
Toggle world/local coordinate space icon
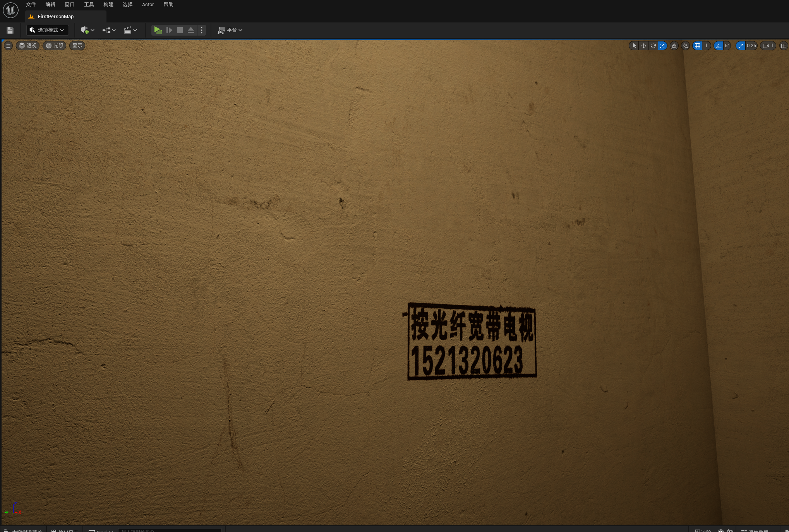[674, 46]
